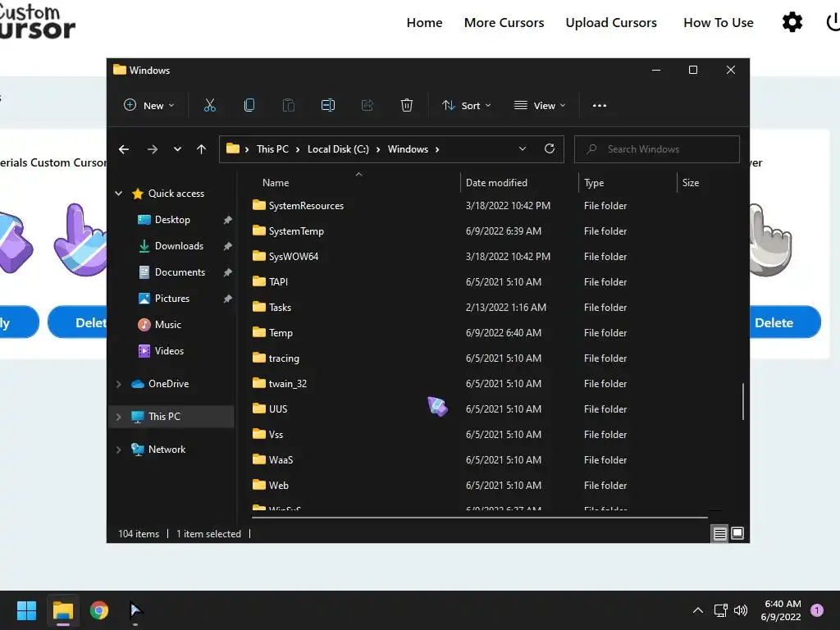Sort by the Name column header
This screenshot has width=840, height=630.
276,183
